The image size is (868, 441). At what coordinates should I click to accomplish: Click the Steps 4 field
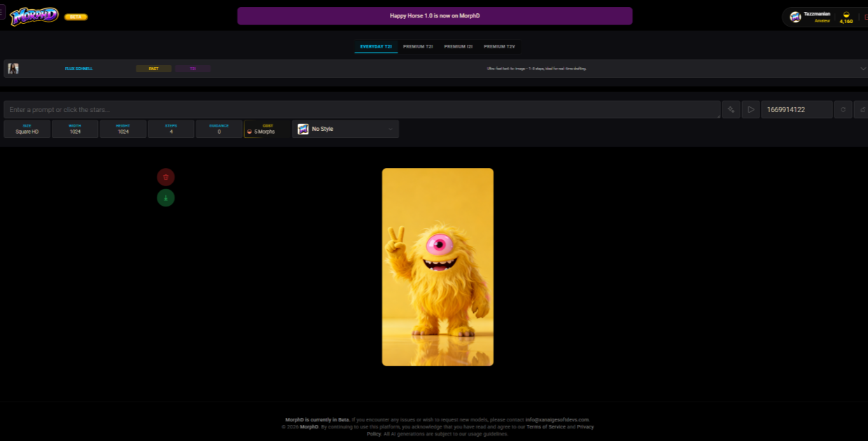(x=171, y=129)
